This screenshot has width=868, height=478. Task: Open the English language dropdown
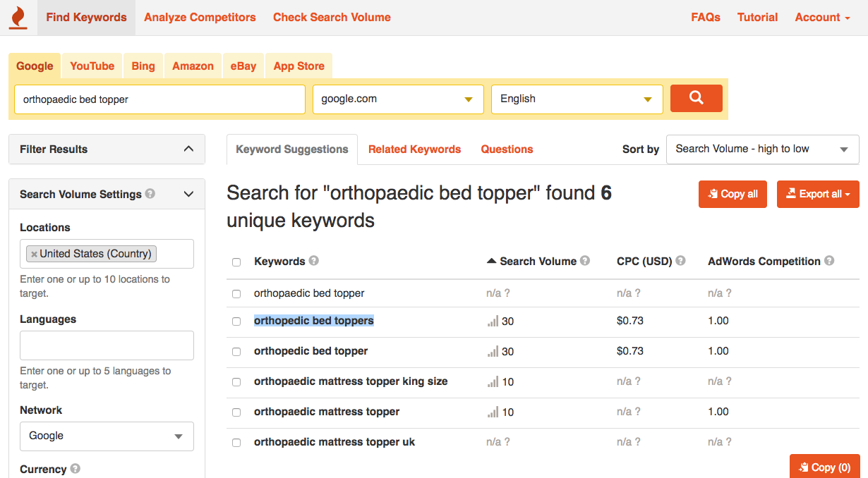(x=577, y=99)
